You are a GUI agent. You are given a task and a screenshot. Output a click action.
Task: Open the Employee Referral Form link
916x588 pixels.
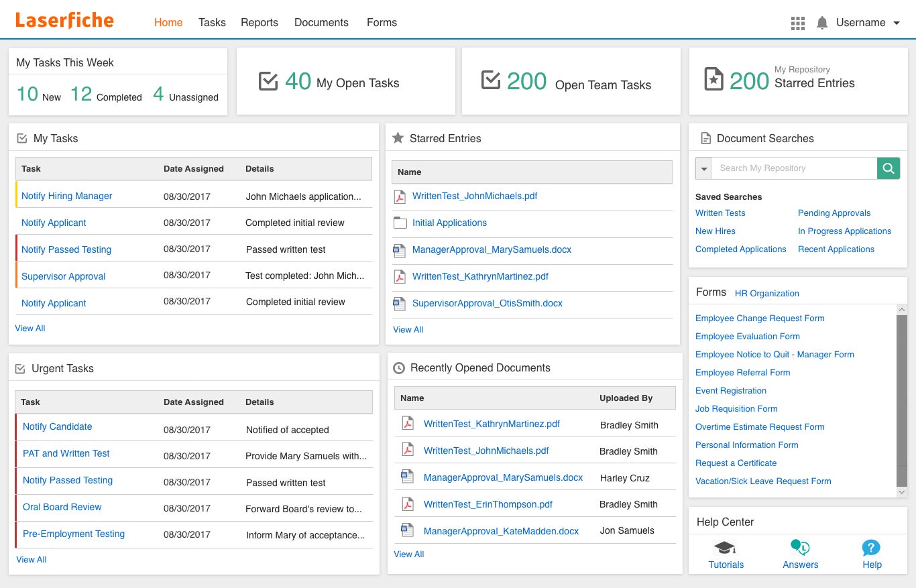742,372
